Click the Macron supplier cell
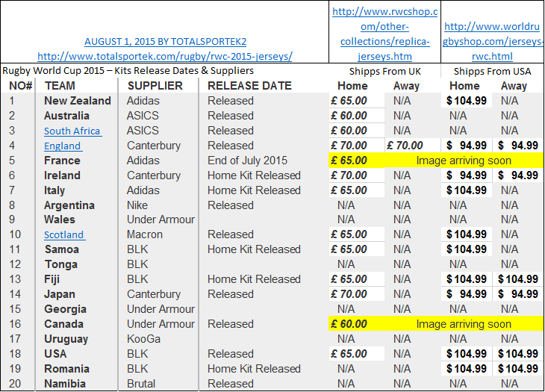 click(145, 234)
